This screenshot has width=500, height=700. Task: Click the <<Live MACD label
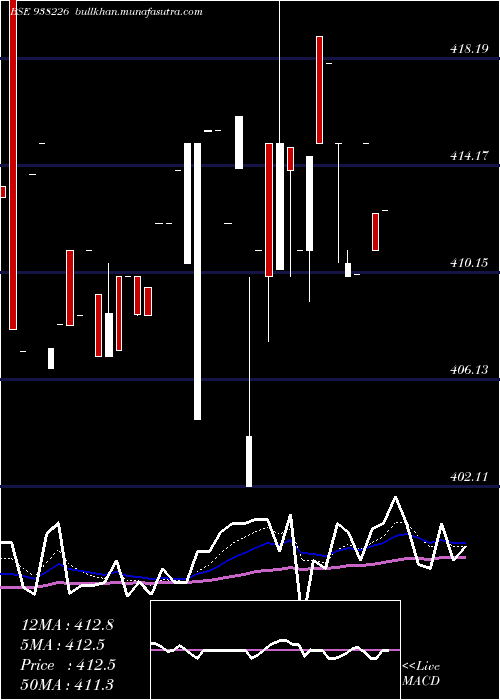tap(421, 674)
